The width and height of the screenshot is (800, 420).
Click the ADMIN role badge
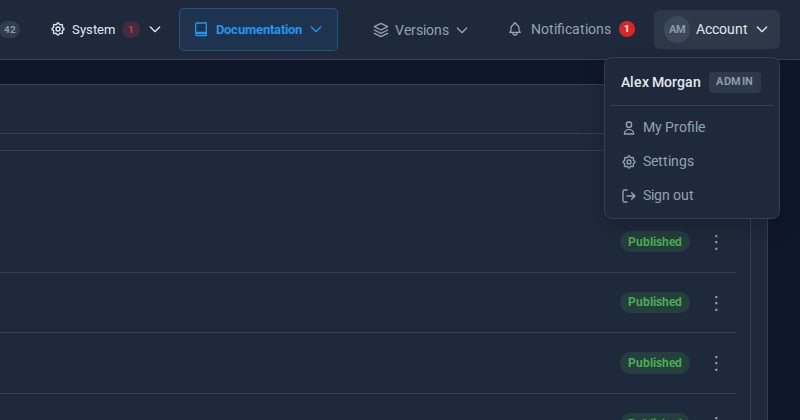(735, 82)
